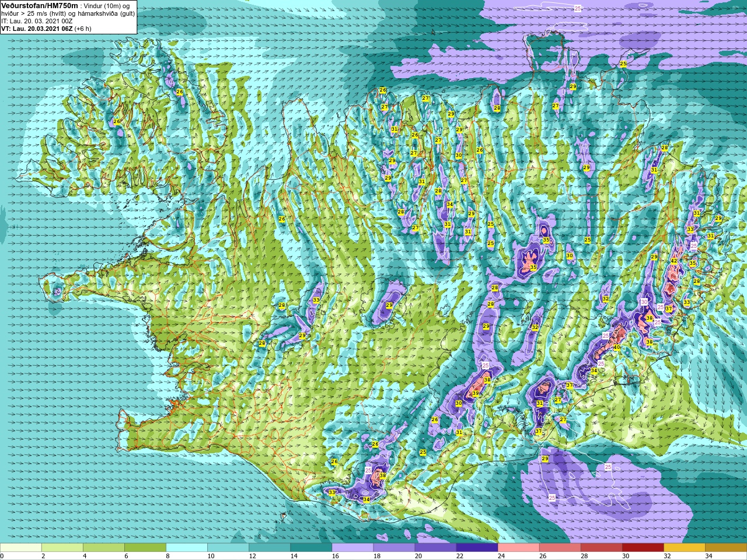Click the 18–20 medium purple legend swatch

(x=394, y=548)
